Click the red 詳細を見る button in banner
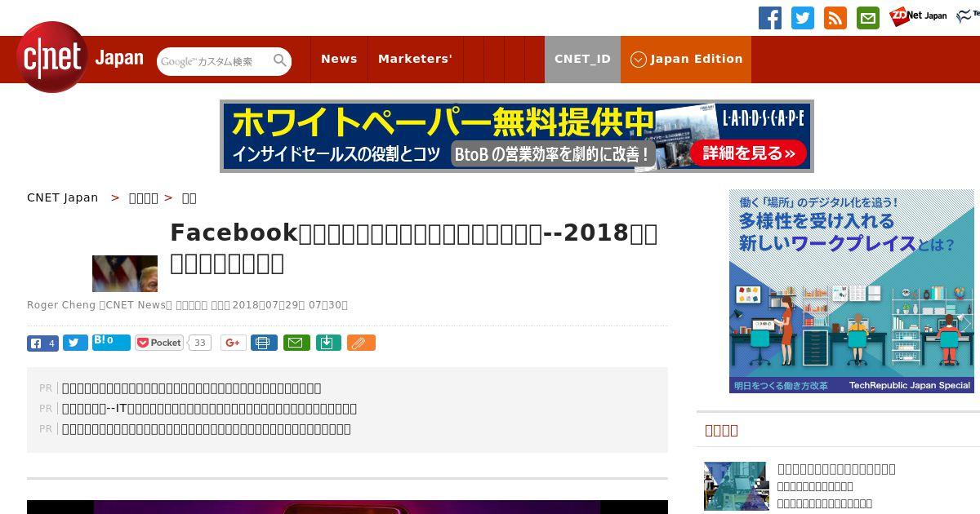 pos(748,153)
